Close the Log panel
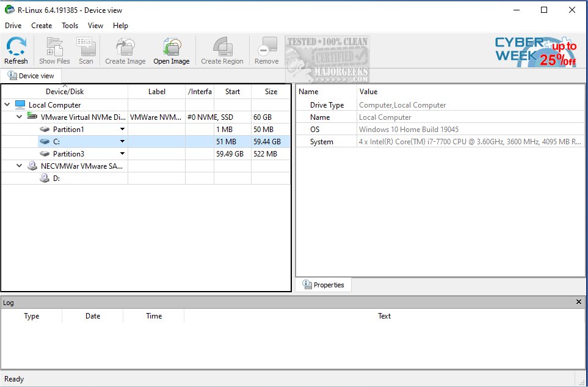 click(578, 301)
